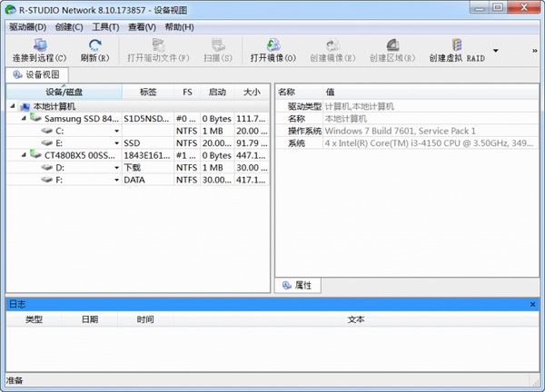This screenshot has height=392, width=545.
Task: Click the Scan (扫描) toolbar icon
Action: tap(218, 45)
